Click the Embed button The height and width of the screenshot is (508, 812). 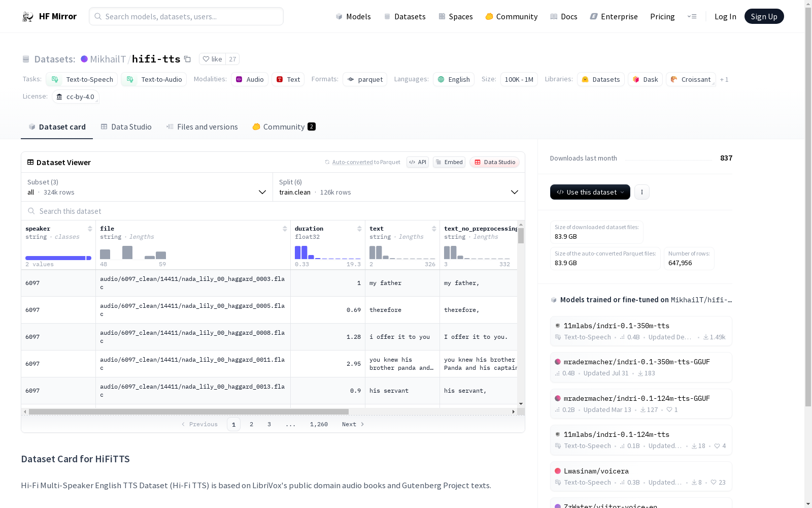[449, 162]
